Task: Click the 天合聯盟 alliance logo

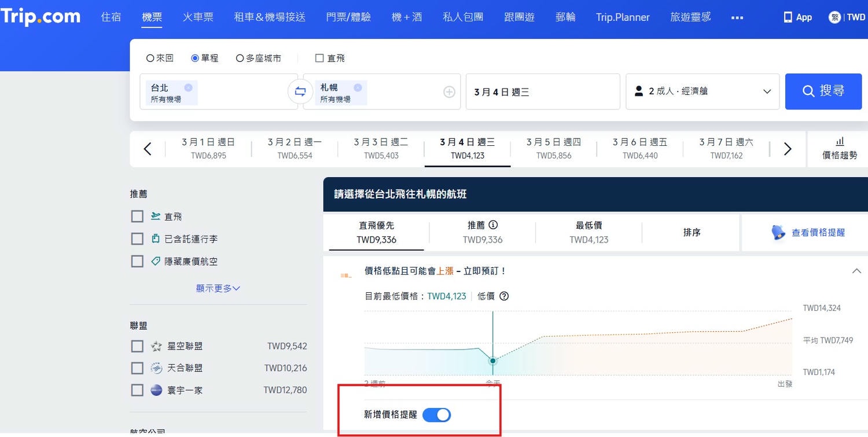Action: (156, 368)
